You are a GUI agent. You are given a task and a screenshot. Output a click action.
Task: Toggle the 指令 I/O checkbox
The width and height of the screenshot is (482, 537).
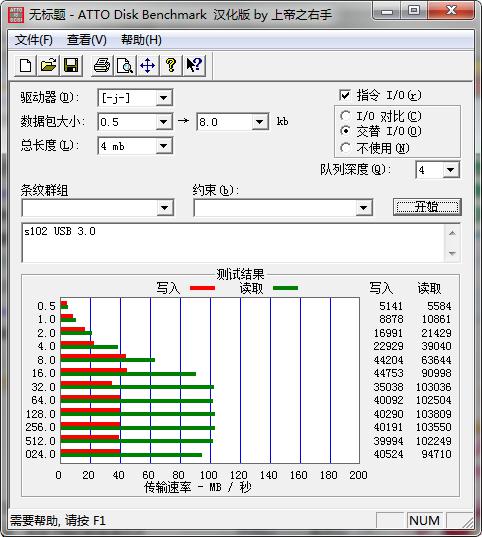tap(345, 95)
